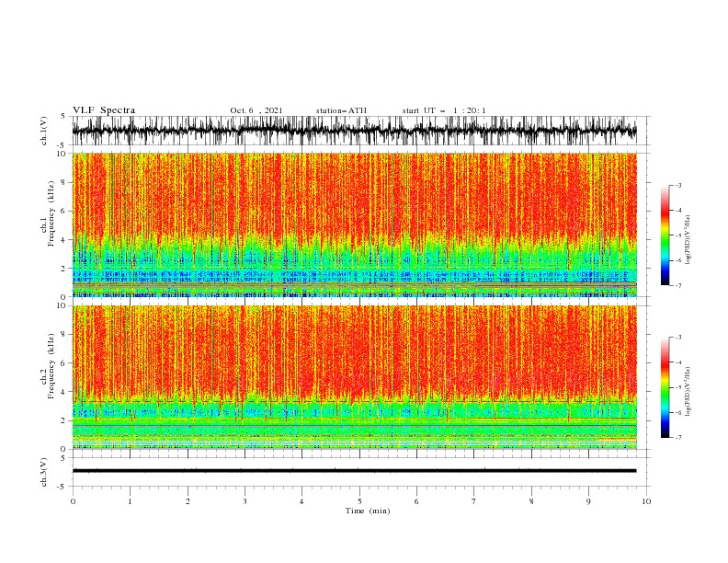Click the time axis tick label "0"
This screenshot has width=728, height=563.
pos(73,501)
